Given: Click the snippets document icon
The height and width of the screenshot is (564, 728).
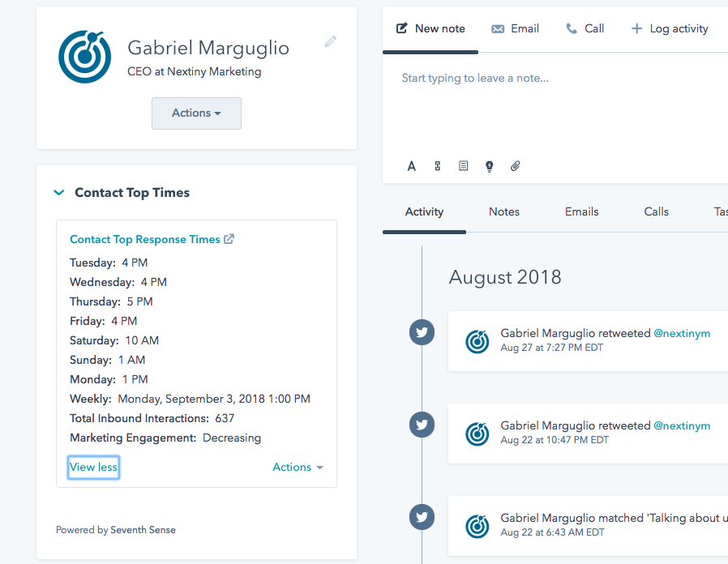Looking at the screenshot, I should [x=464, y=166].
